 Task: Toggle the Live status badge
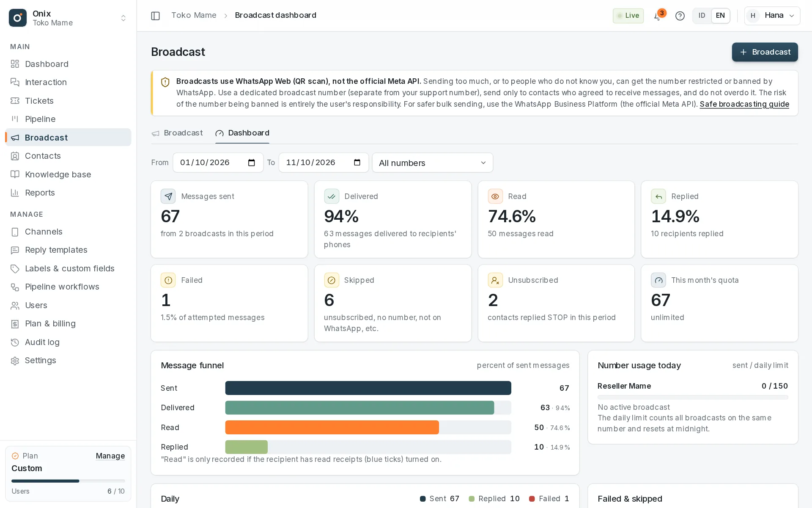(628, 16)
